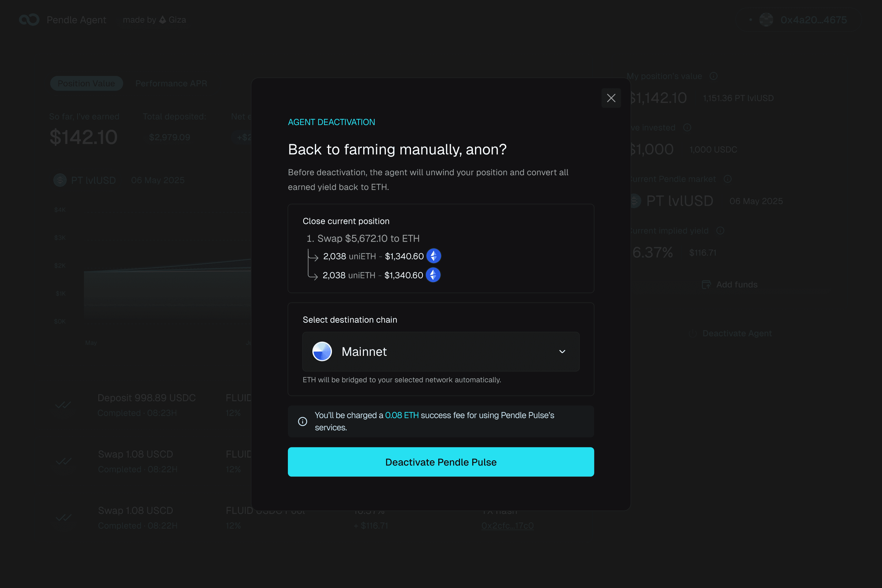Click the PT lvlUSD token icon

pos(60,180)
